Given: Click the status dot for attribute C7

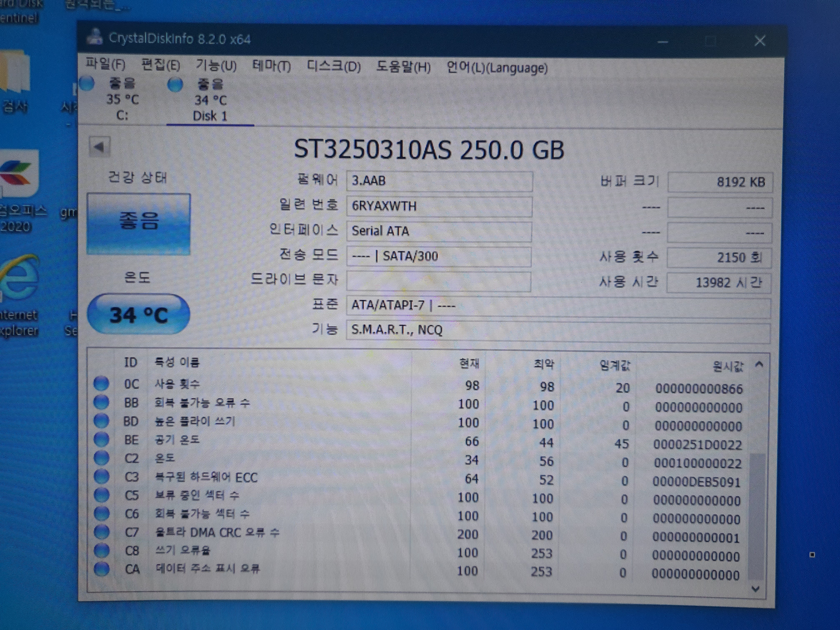Looking at the screenshot, I should click(102, 532).
